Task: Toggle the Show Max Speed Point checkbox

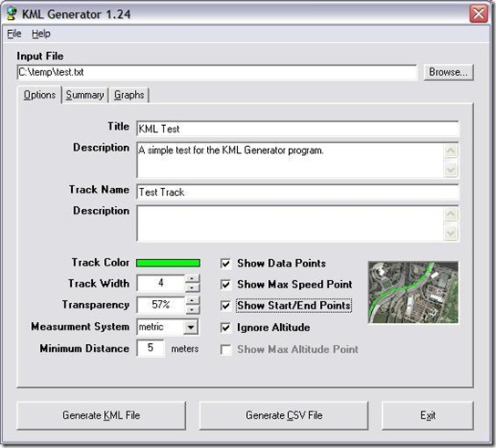Action: (225, 285)
